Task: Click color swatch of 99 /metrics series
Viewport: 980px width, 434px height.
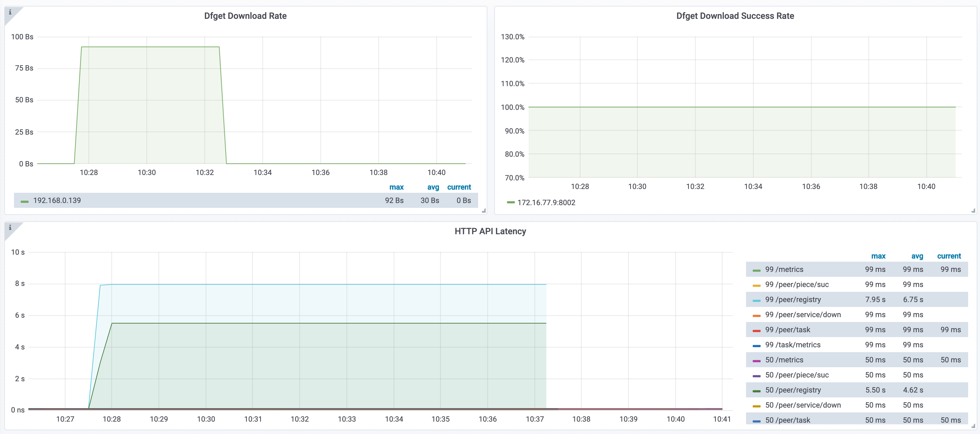Action: click(x=756, y=270)
